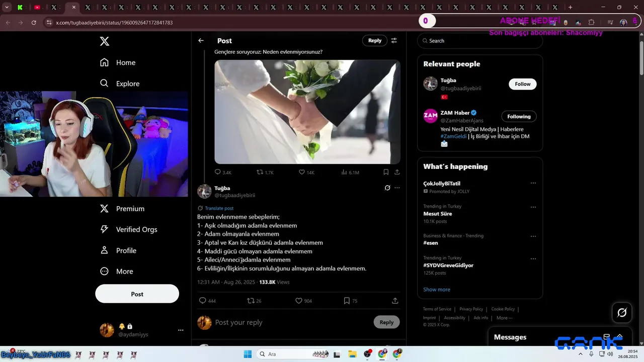Open the ZAM Haber profile name
The image size is (644, 362).
pyautogui.click(x=455, y=113)
